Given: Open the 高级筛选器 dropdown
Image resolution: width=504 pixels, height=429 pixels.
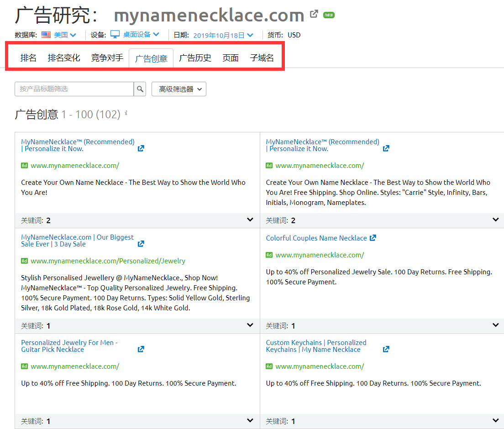Looking at the screenshot, I should coord(179,89).
